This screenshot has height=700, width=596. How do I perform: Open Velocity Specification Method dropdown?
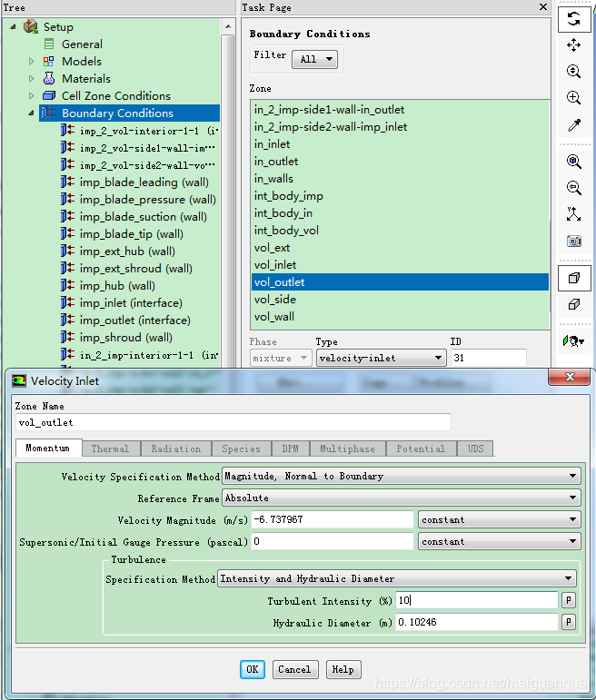tap(401, 476)
